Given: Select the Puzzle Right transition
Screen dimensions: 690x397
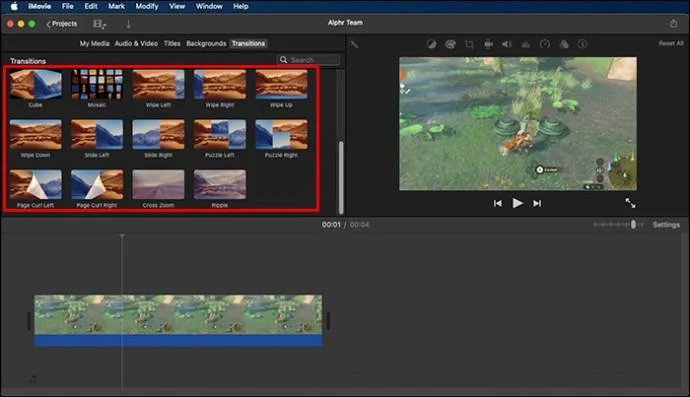Looking at the screenshot, I should point(281,135).
